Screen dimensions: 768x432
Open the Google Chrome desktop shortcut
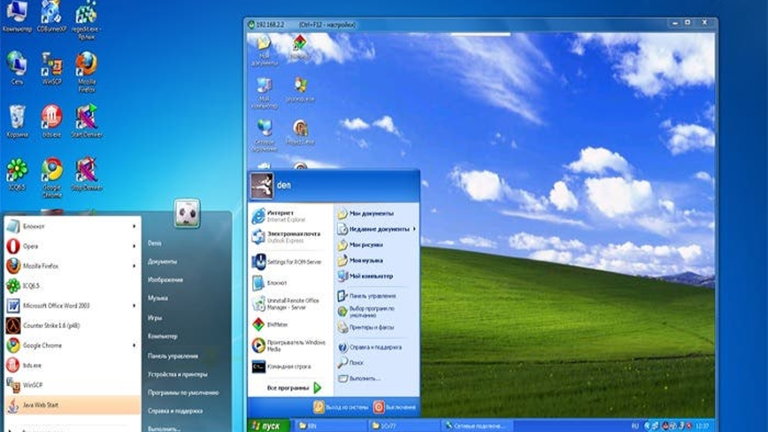coord(51,177)
